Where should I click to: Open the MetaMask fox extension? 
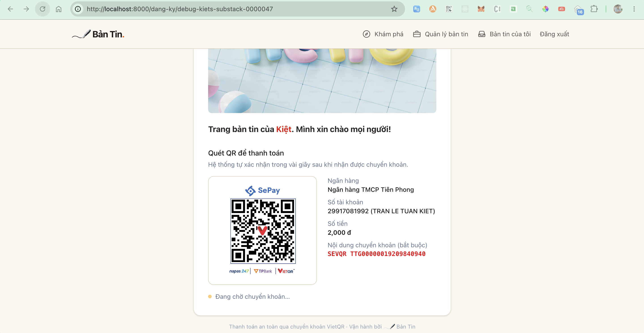[481, 9]
